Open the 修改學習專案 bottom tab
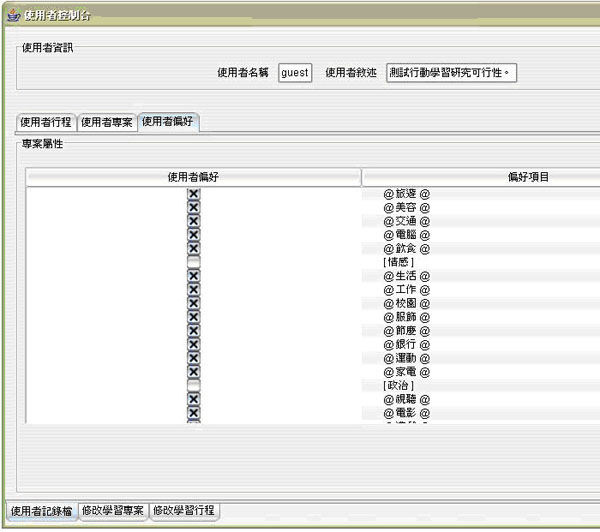 pyautogui.click(x=113, y=511)
